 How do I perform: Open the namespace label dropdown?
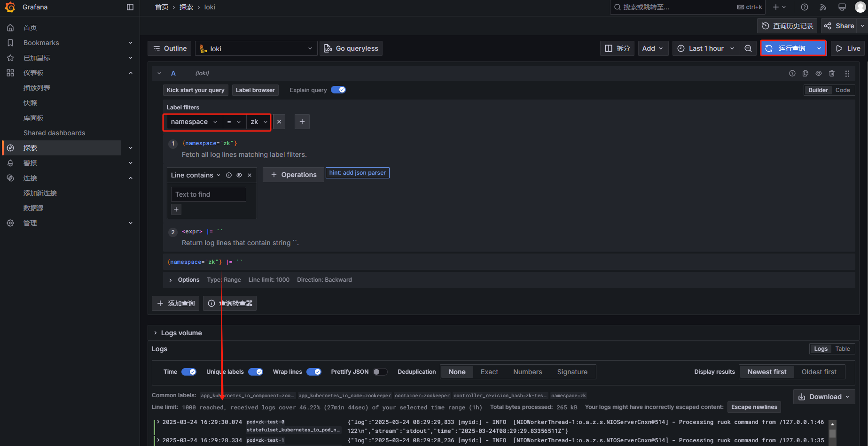point(194,122)
